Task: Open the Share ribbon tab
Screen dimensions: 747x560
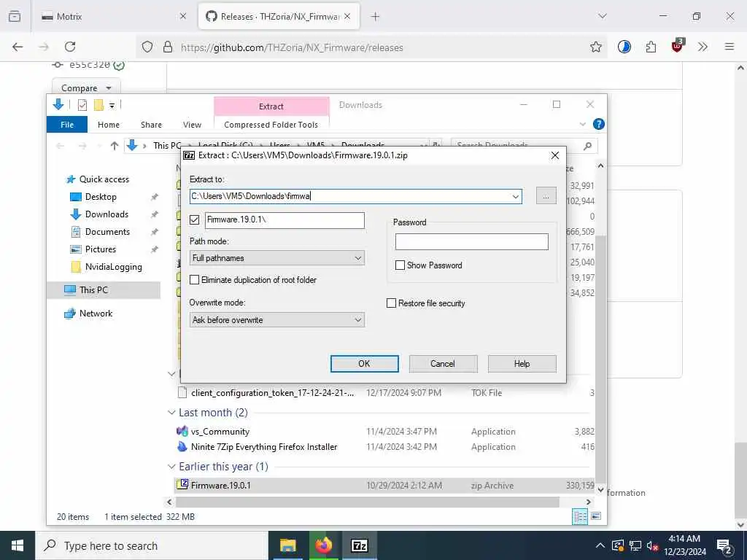Action: tap(151, 124)
